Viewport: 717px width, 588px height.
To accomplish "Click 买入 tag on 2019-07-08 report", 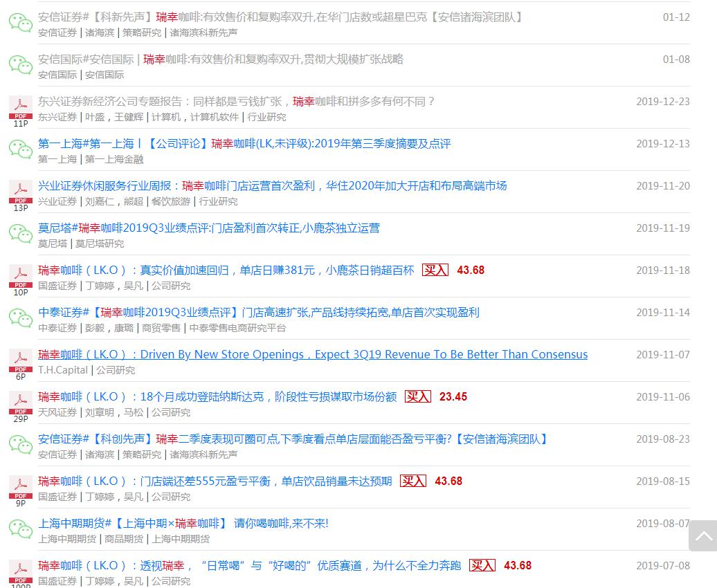I will 482,566.
